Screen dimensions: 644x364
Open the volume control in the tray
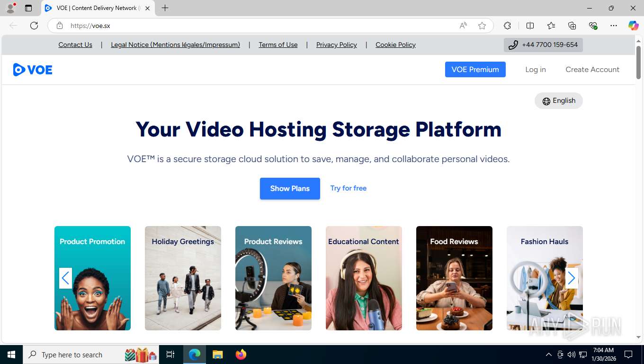[572, 355]
